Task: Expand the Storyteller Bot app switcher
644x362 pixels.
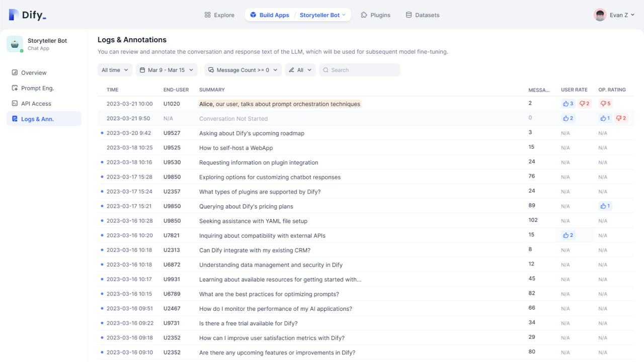Action: tap(323, 15)
